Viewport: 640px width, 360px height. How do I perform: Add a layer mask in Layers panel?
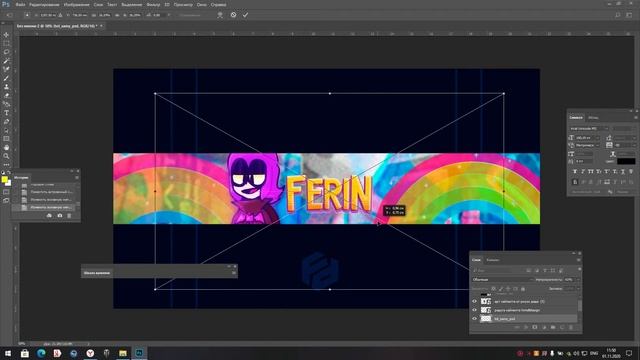pos(535,327)
